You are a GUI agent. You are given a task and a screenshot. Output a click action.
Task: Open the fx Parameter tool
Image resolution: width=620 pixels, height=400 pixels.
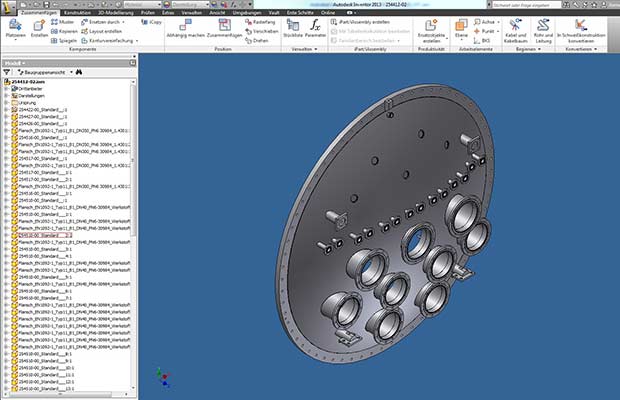pos(315,27)
